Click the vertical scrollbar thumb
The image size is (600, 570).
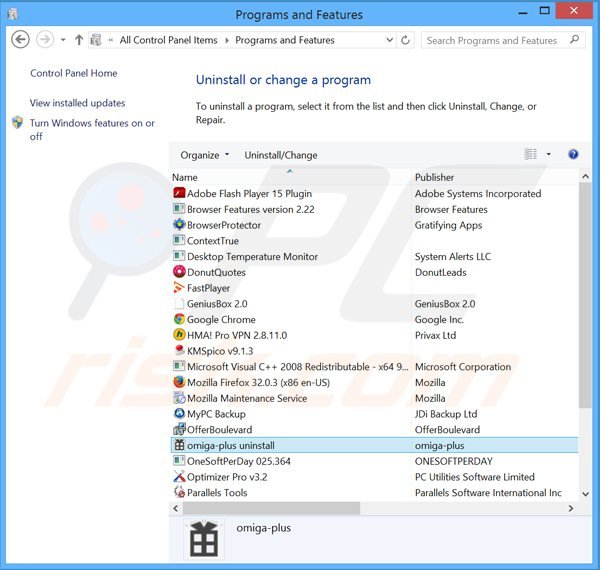tap(585, 295)
